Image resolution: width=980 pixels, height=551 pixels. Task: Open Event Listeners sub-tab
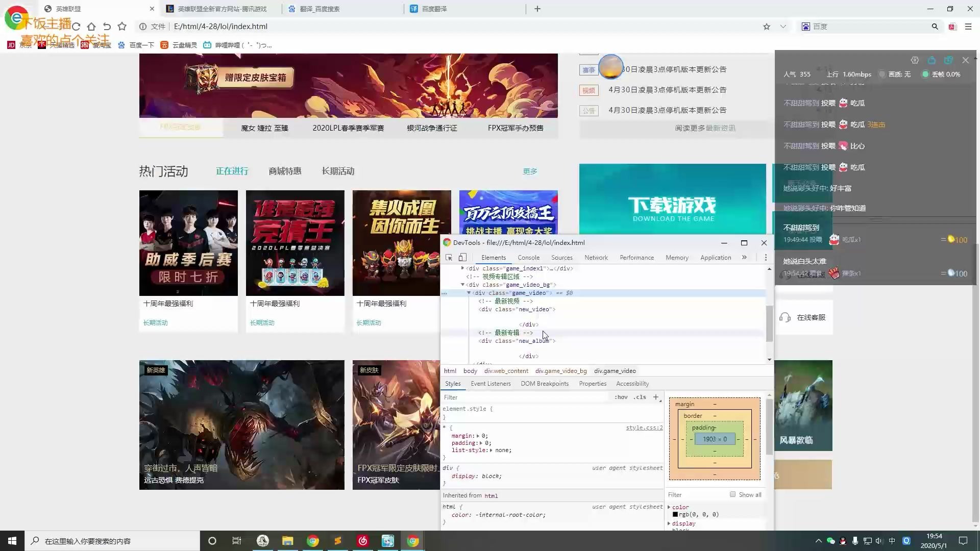click(x=491, y=384)
